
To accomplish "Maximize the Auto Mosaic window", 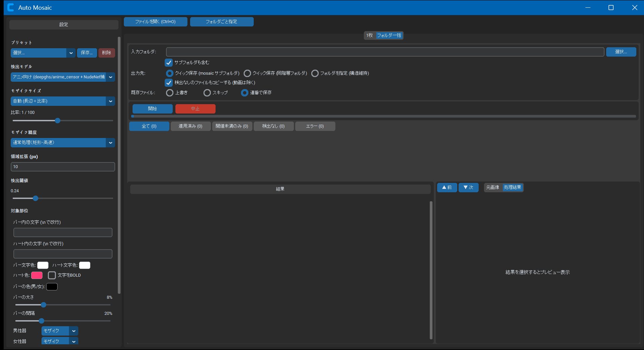I will 611,7.
